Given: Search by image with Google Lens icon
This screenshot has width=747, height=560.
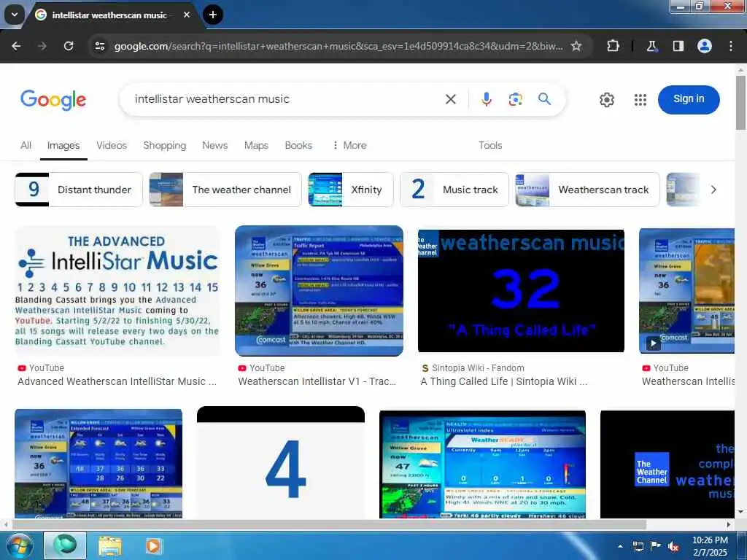Looking at the screenshot, I should (x=515, y=99).
